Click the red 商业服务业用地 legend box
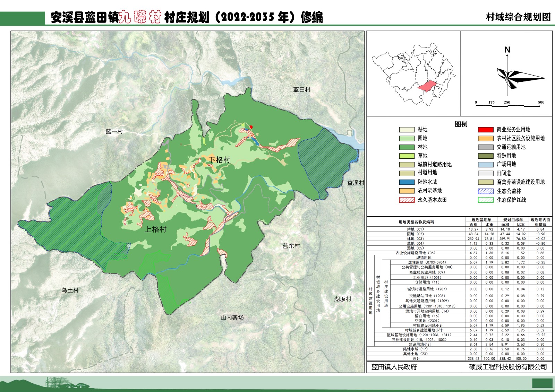Image resolution: width=555 pixels, height=392 pixels. [x=485, y=130]
